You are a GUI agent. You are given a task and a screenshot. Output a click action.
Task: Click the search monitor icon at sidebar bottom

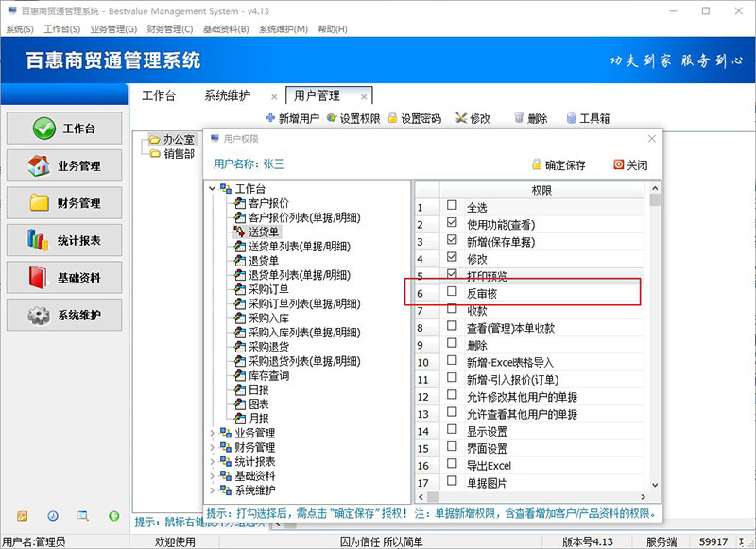click(x=83, y=516)
